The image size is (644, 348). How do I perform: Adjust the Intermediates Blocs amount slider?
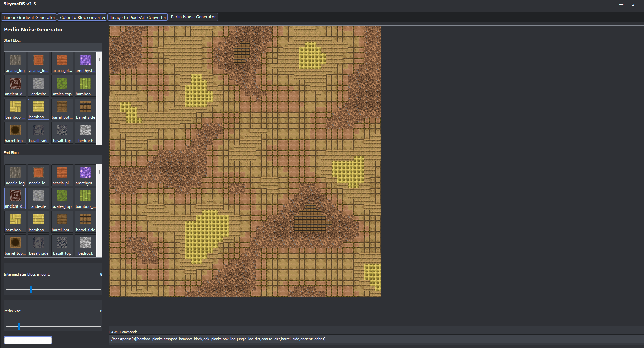tap(31, 290)
